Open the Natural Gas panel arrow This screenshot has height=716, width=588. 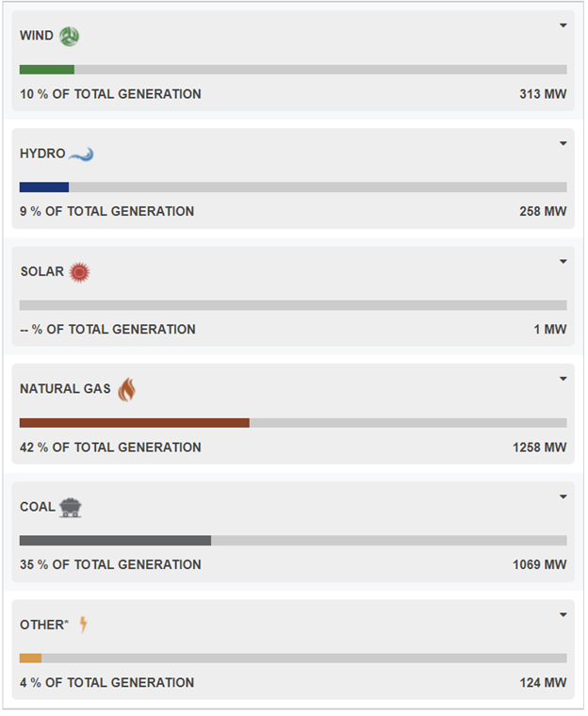(563, 379)
